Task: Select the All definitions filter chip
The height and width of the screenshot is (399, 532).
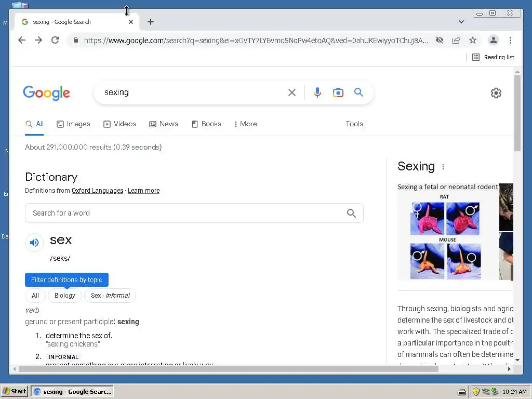Action: click(35, 296)
